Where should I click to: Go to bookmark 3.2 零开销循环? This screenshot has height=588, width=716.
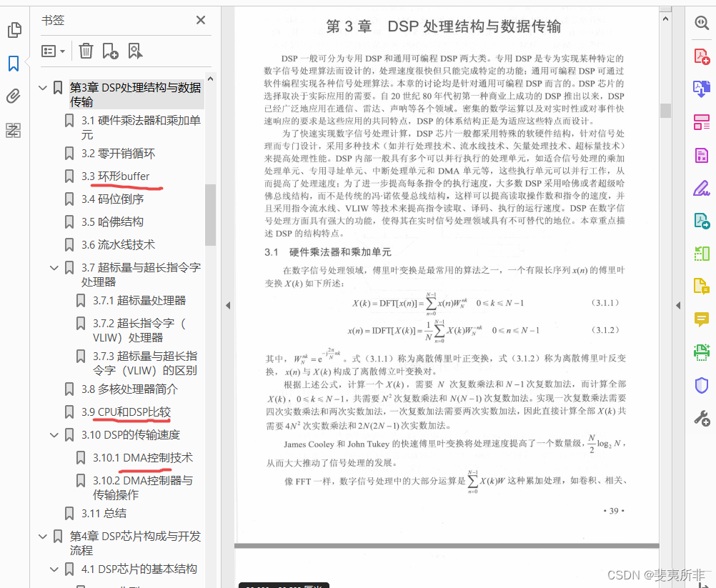click(119, 154)
